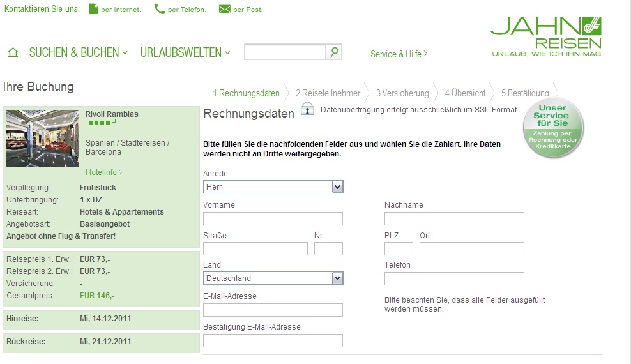Open the Anrede dropdown
The image size is (631, 364).
pos(273,187)
